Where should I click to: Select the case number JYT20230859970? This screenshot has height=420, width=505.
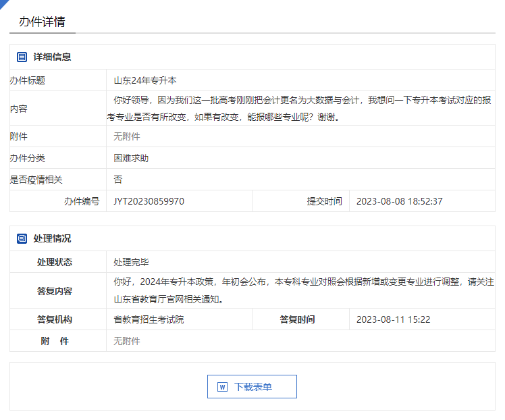tap(149, 201)
